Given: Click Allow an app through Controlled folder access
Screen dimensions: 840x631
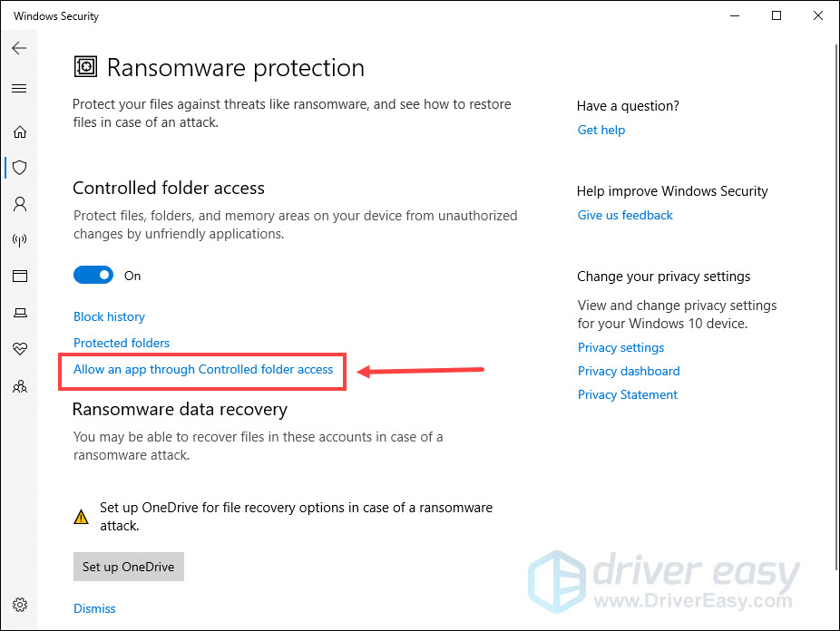Looking at the screenshot, I should pyautogui.click(x=203, y=370).
